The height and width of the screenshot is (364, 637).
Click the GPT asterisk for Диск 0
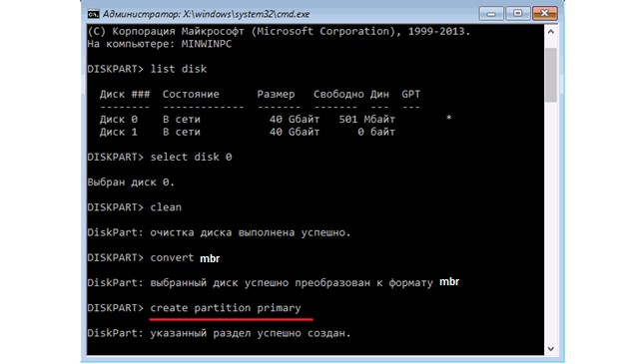coord(448,119)
